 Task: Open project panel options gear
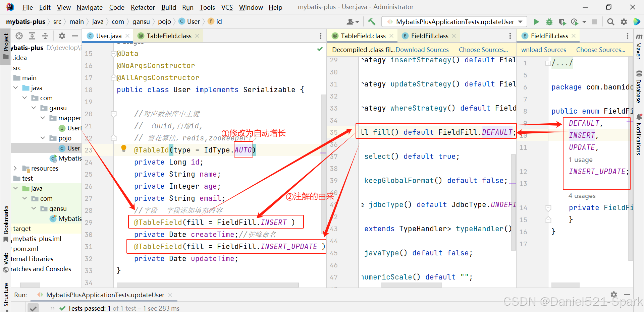coord(62,36)
